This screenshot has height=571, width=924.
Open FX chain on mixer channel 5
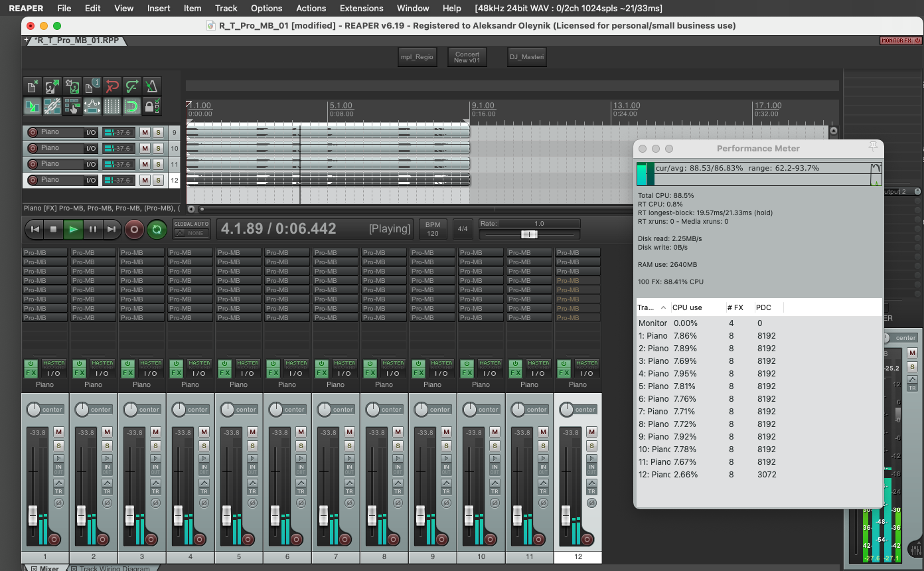click(x=224, y=373)
